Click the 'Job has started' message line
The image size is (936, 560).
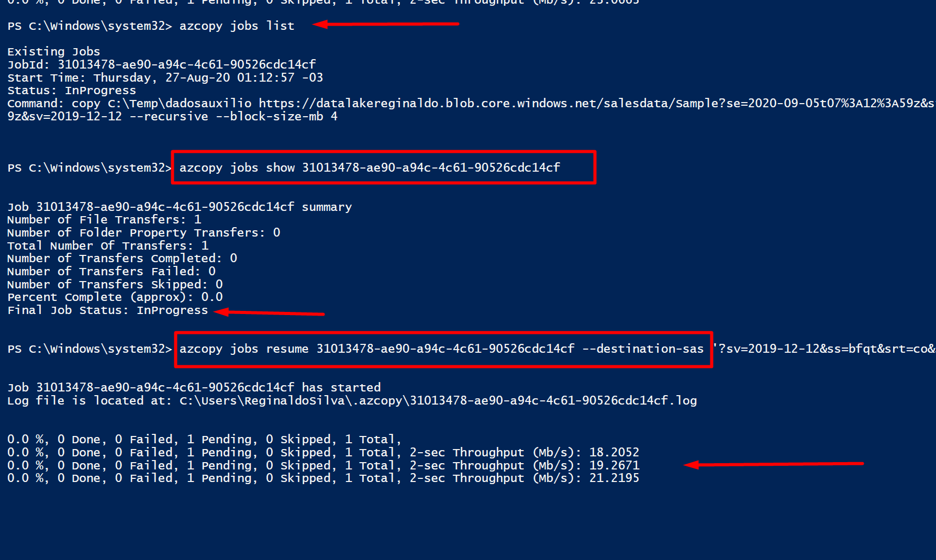pyautogui.click(x=194, y=387)
